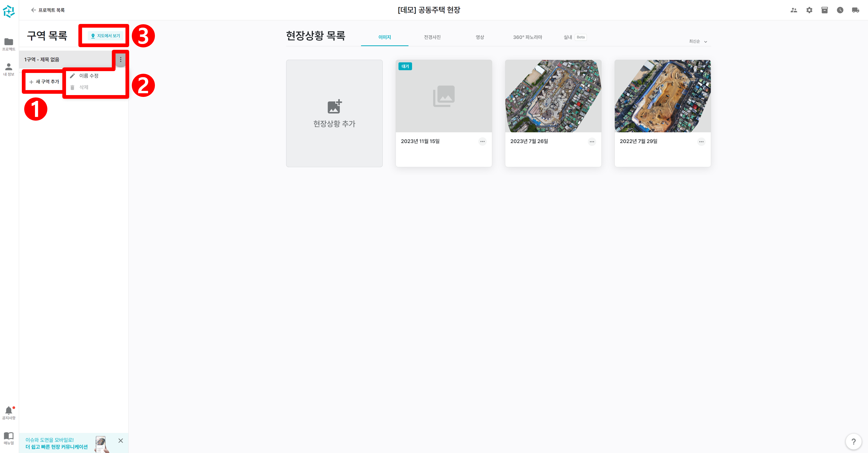Open the history clock icon
This screenshot has width=868, height=453.
pos(840,10)
